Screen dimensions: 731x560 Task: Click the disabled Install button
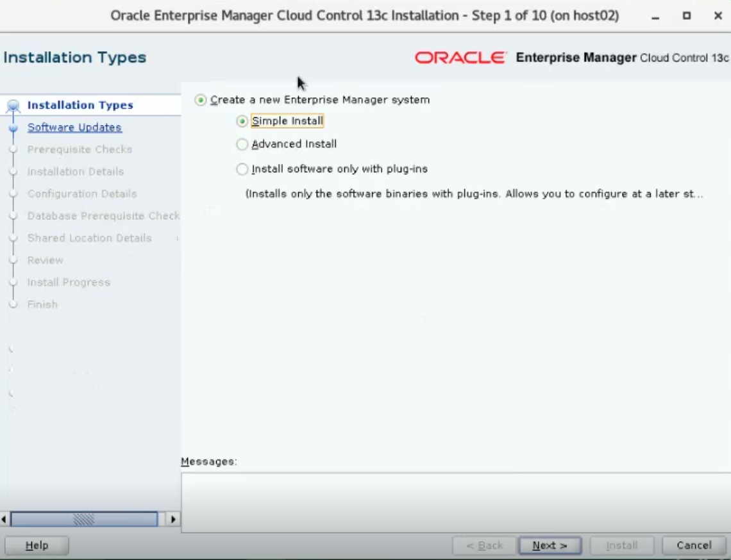[x=622, y=545]
